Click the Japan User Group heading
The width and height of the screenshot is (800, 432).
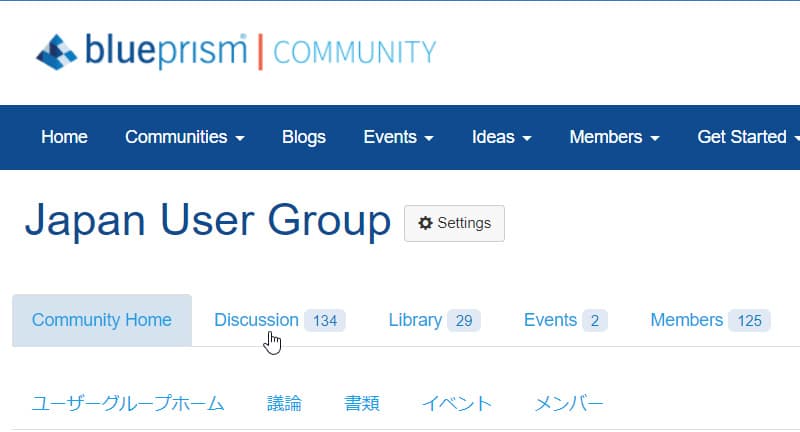click(x=208, y=221)
